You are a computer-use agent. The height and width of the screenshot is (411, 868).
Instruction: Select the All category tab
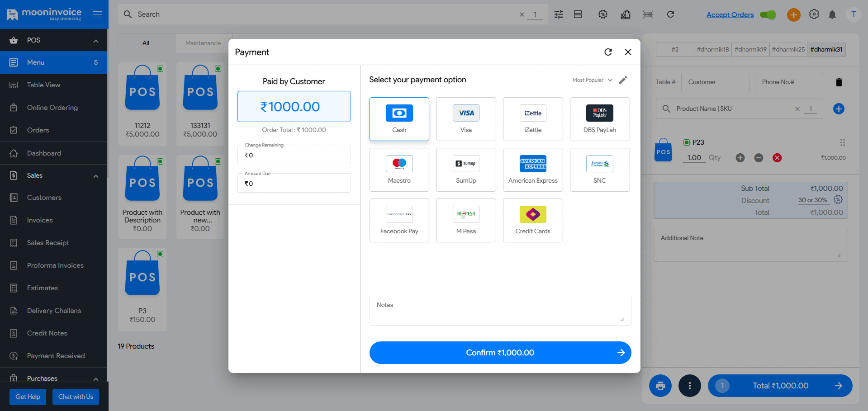pos(146,43)
